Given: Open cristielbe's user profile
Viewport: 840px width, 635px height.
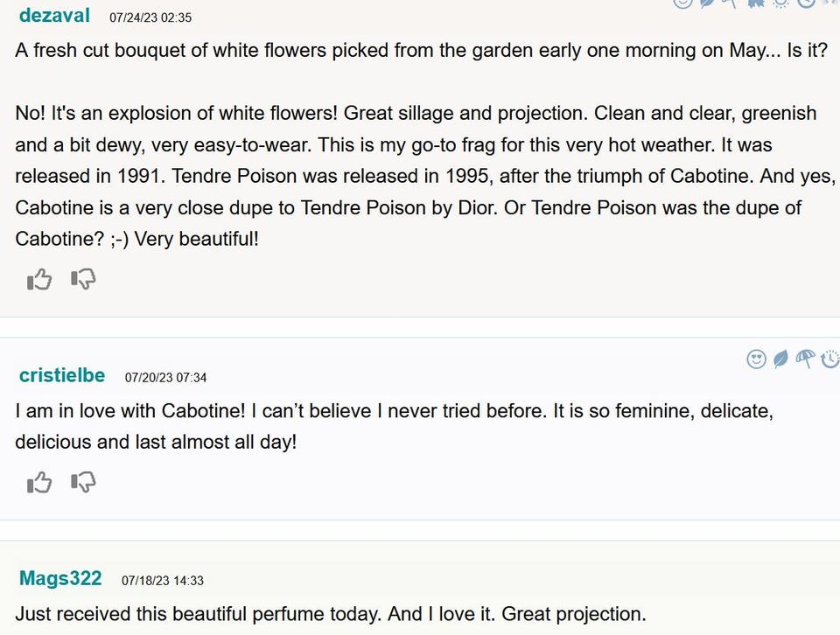Looking at the screenshot, I should (x=61, y=376).
